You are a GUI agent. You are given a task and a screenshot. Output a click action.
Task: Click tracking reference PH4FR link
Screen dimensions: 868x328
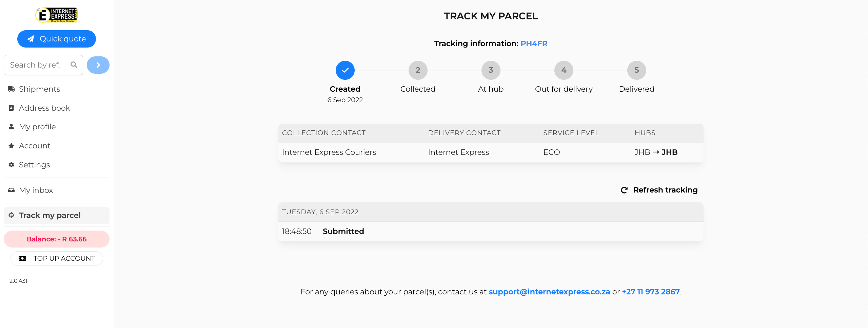[x=534, y=43]
